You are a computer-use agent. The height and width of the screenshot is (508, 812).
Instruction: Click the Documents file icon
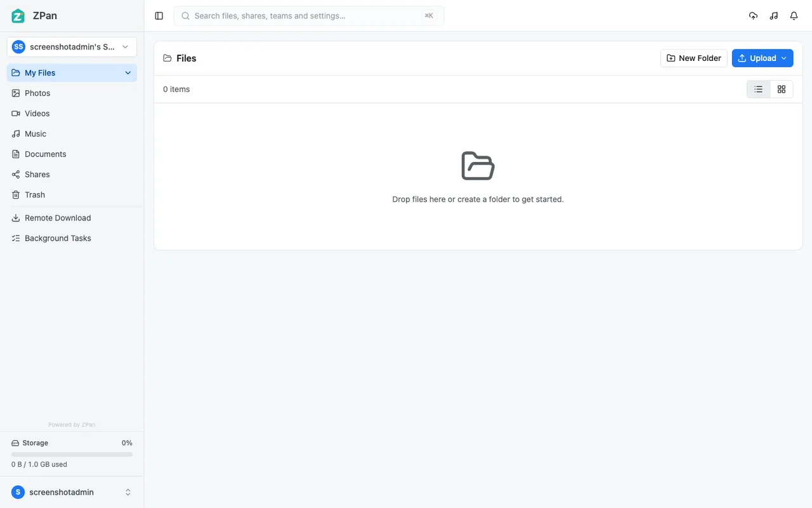pyautogui.click(x=16, y=154)
